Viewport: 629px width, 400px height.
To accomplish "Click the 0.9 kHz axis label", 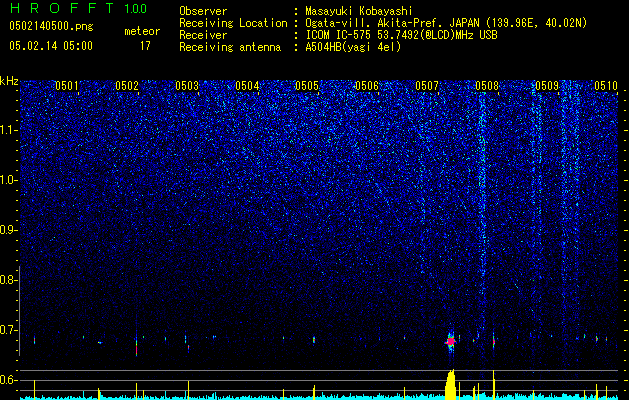I will click(9, 230).
